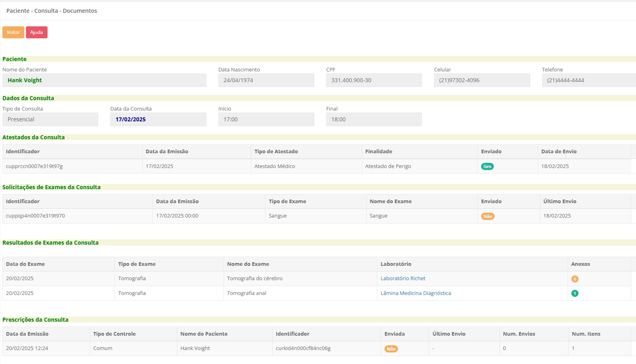Open the Laboratório Richet link

click(x=403, y=279)
